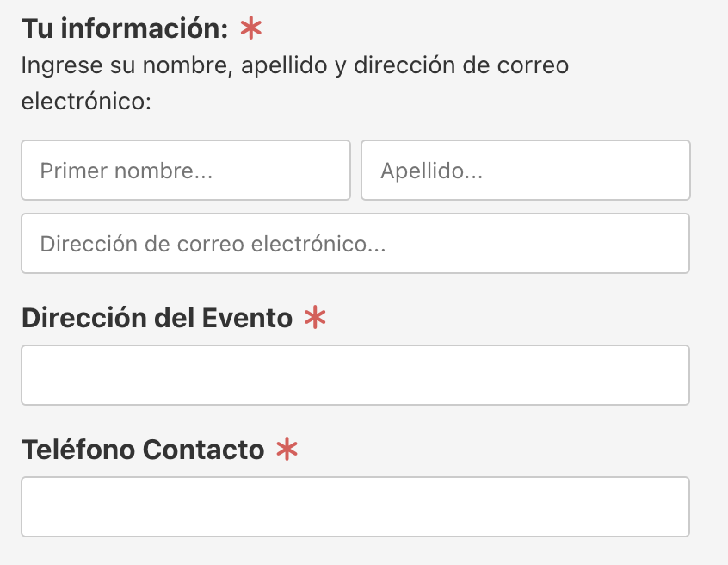
Task: Click the required asterisk next to Dirección del Evento
Action: pyautogui.click(x=315, y=318)
